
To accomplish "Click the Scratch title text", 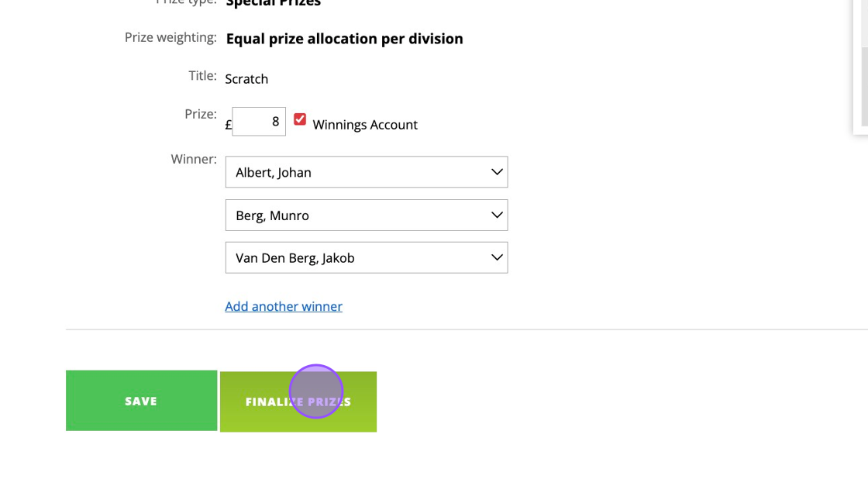I will coord(246,79).
